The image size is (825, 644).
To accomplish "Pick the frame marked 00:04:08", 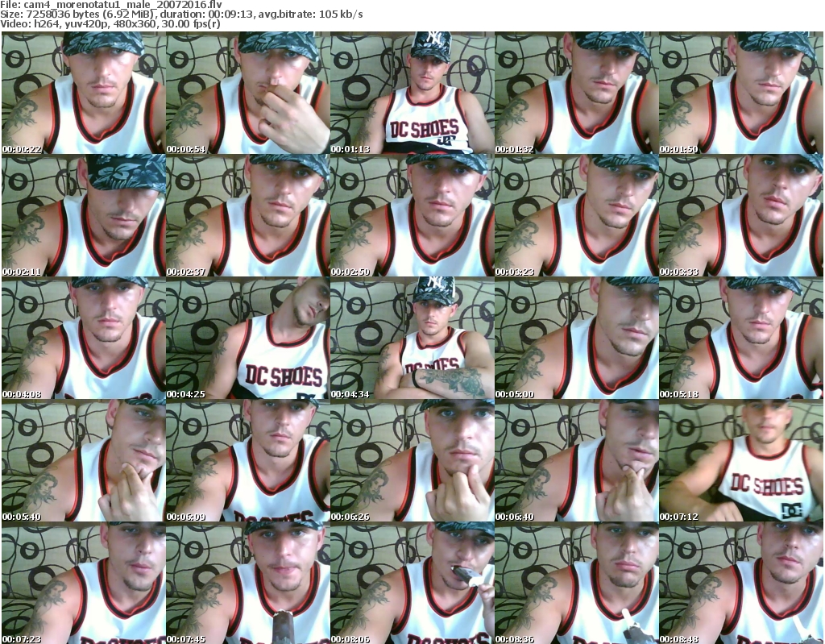I will click(84, 338).
